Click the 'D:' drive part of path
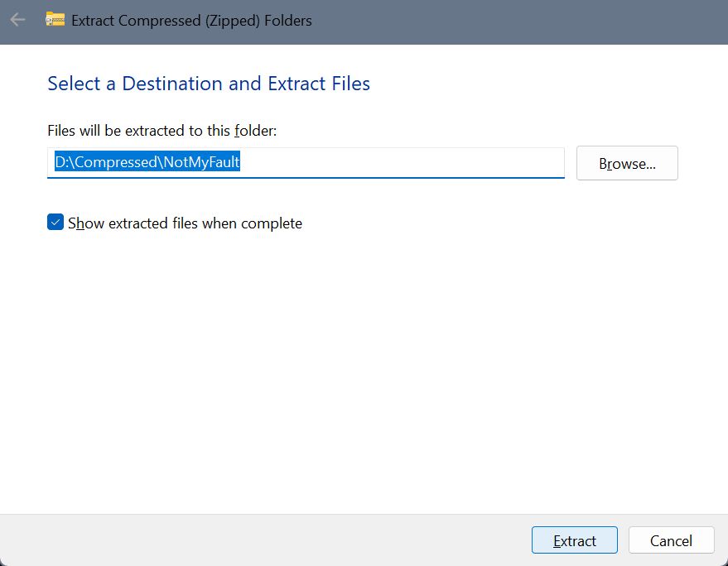Image resolution: width=728 pixels, height=566 pixels. pyautogui.click(x=62, y=162)
